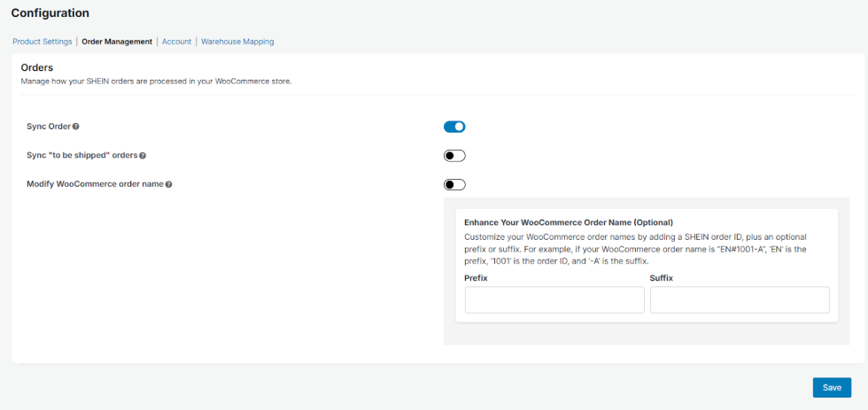Click the Orders section heading

click(x=37, y=67)
